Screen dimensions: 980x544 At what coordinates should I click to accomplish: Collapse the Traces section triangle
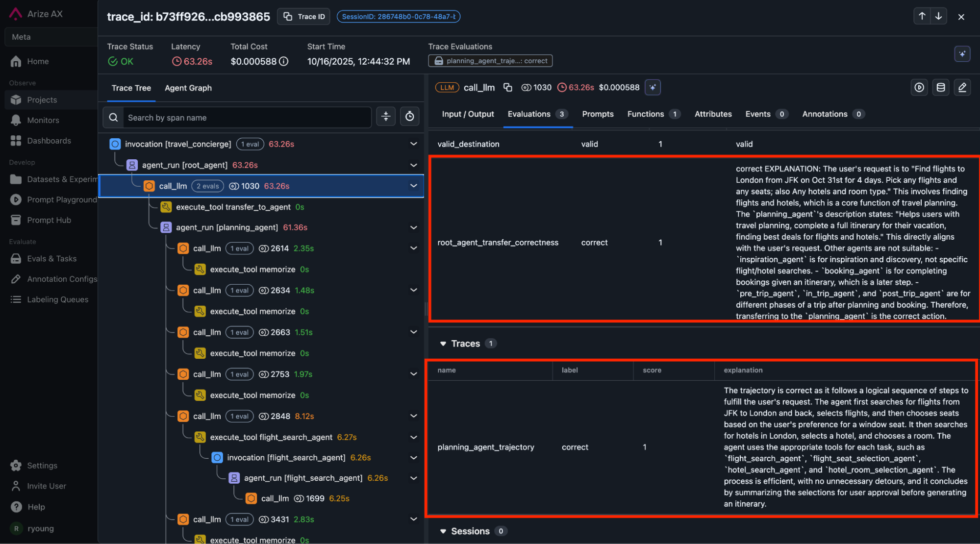click(443, 344)
